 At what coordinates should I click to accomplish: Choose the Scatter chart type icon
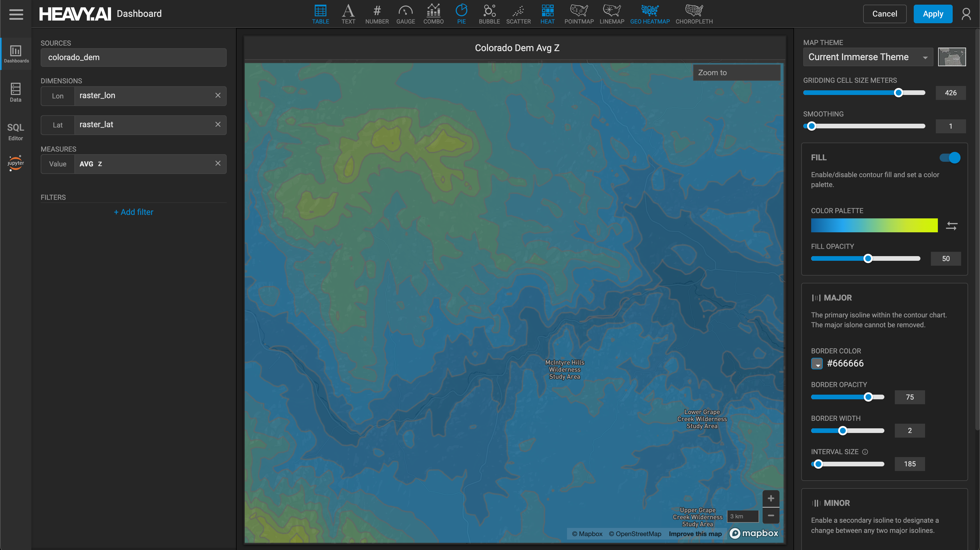pyautogui.click(x=518, y=14)
